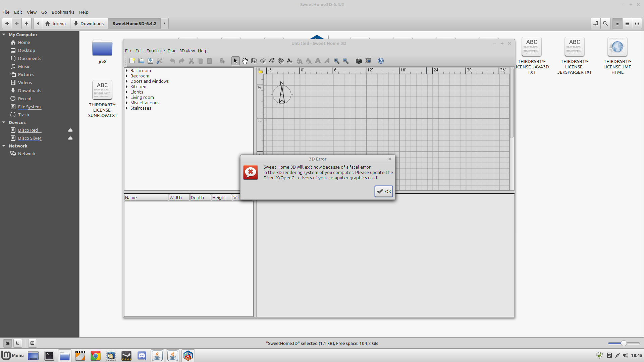Activate the Create rooms tool
Image resolution: width=644 pixels, height=362 pixels.
[263, 61]
